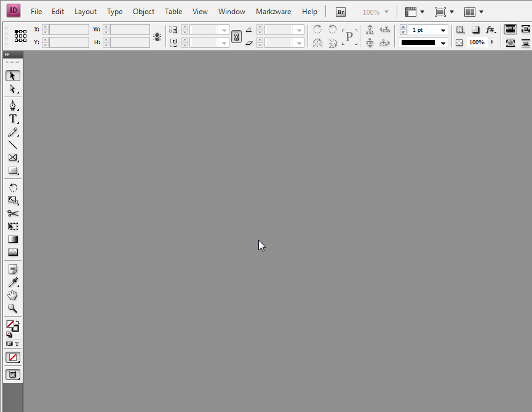Open the View menu

(200, 12)
